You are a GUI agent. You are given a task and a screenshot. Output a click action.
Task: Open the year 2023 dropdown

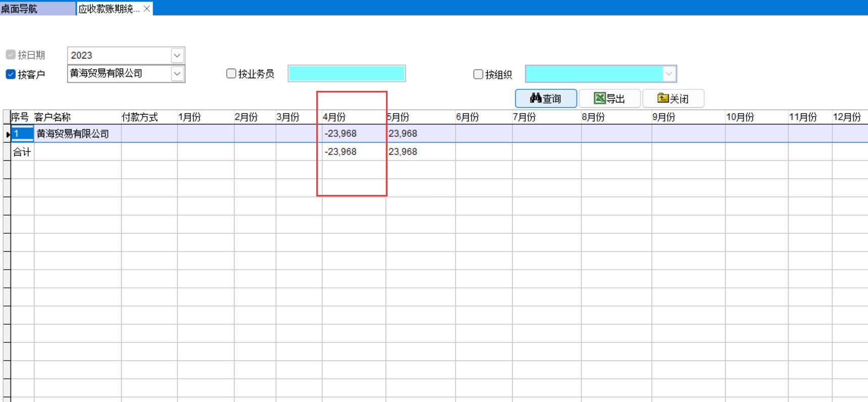tap(177, 55)
